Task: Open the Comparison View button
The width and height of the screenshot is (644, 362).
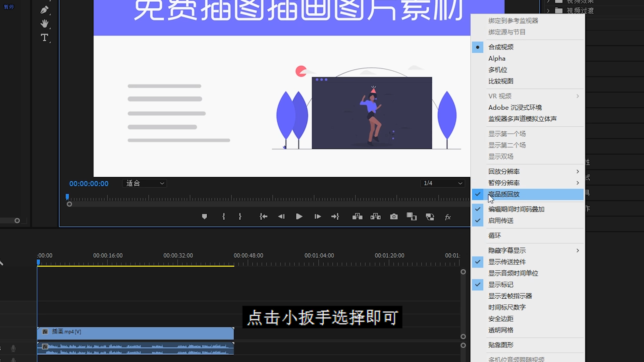Action: click(412, 217)
